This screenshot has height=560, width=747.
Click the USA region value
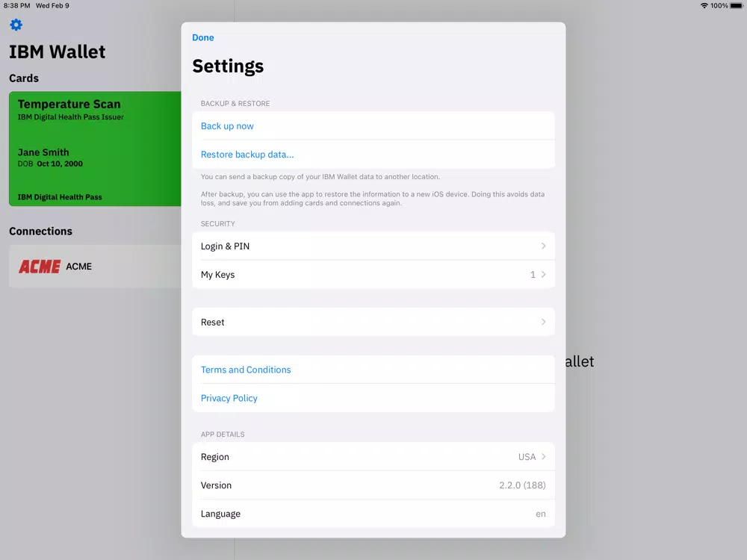pyautogui.click(x=527, y=457)
